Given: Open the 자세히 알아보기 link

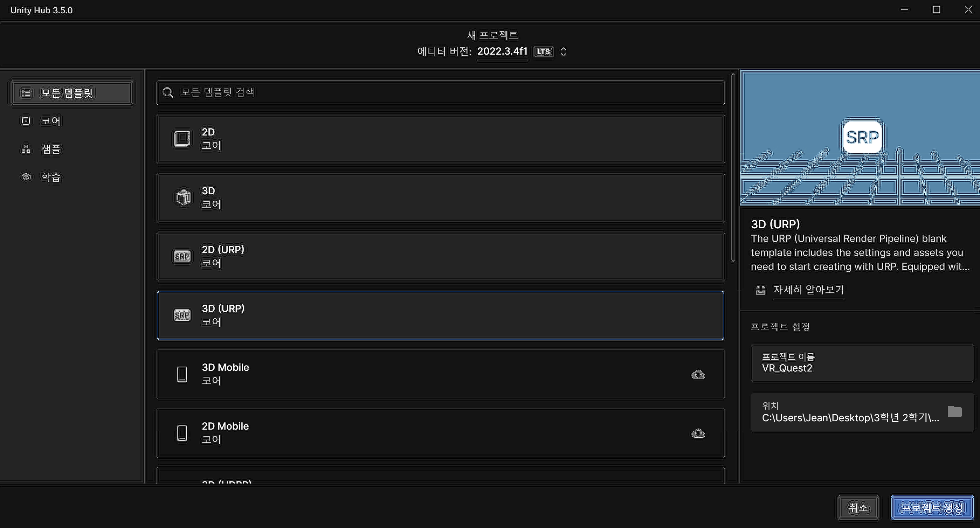Looking at the screenshot, I should tap(808, 290).
